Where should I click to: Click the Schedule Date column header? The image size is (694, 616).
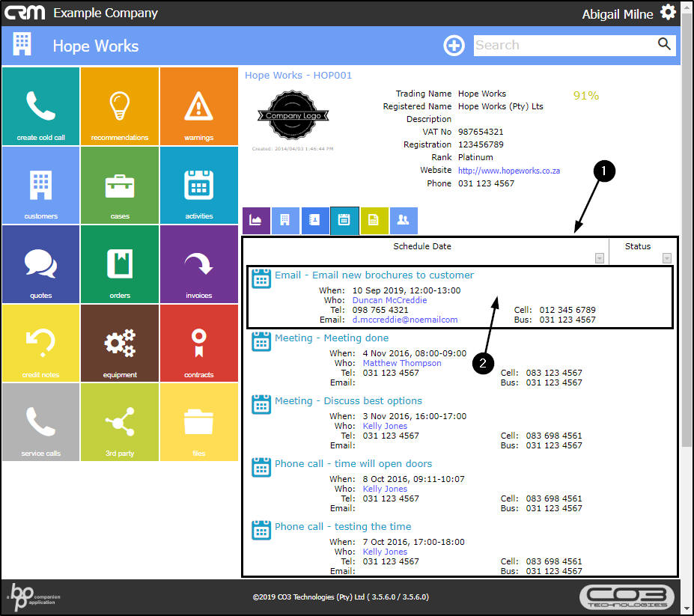point(421,246)
